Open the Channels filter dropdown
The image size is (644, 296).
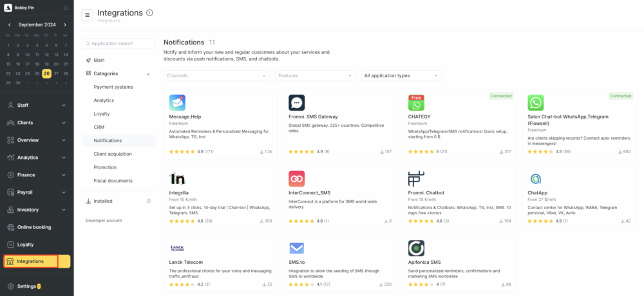(216, 75)
